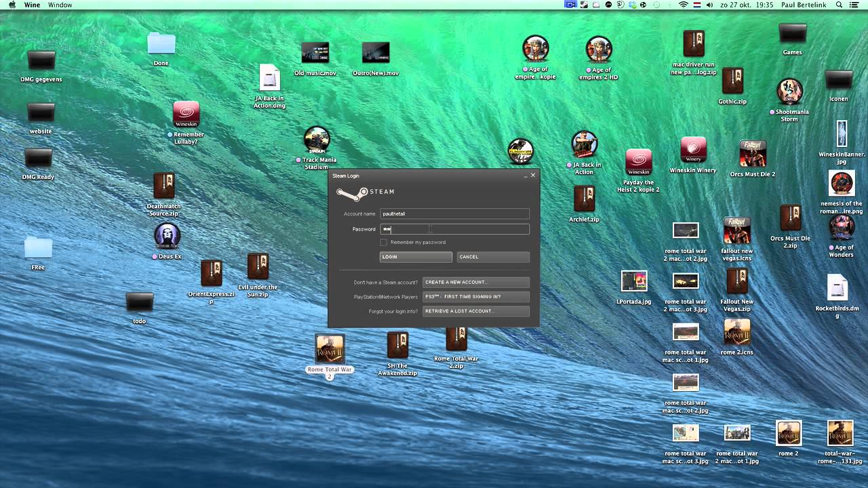
Task: Select the Archief.zip archive
Action: [x=584, y=199]
